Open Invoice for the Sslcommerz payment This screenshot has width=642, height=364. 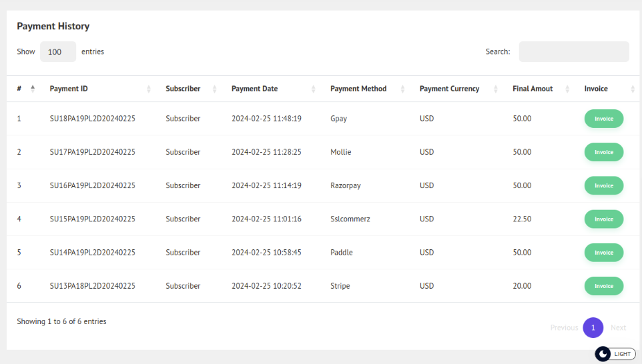tap(603, 219)
